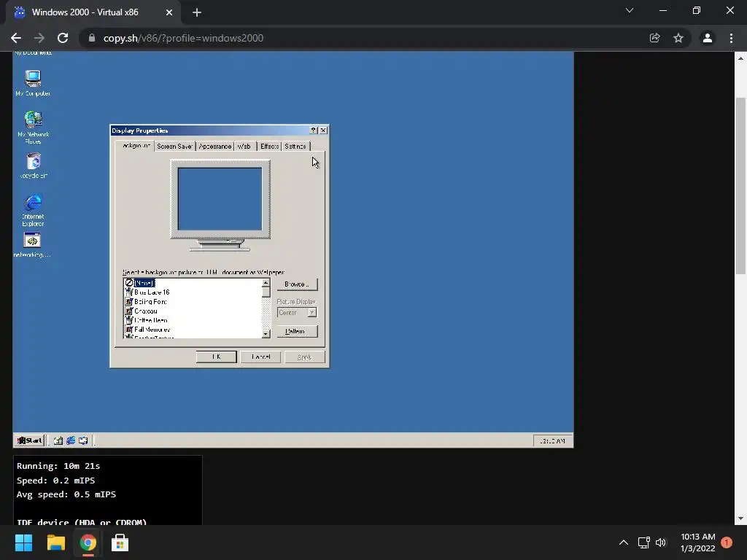This screenshot has height=560, width=747.
Task: Open volume control tray icon
Action: [x=661, y=542]
